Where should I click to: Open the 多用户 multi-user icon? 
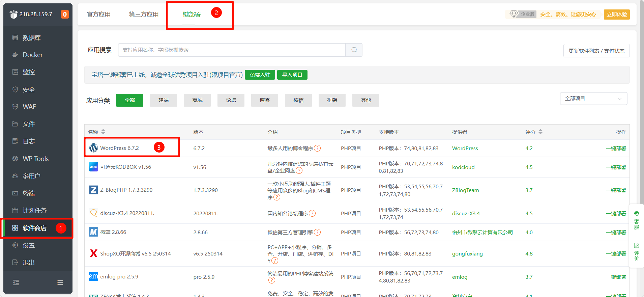coord(15,176)
